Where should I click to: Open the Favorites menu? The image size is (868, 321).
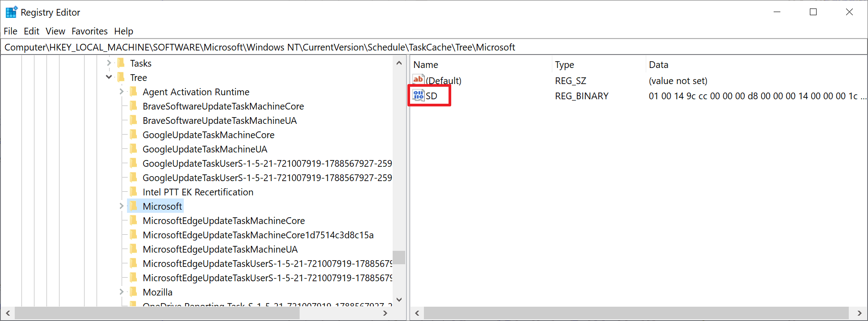point(89,31)
